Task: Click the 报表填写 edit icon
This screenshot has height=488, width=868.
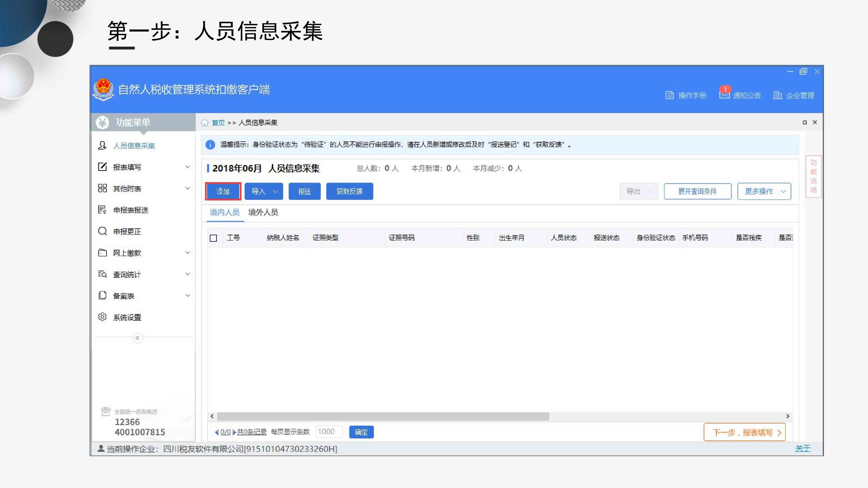Action: [102, 167]
